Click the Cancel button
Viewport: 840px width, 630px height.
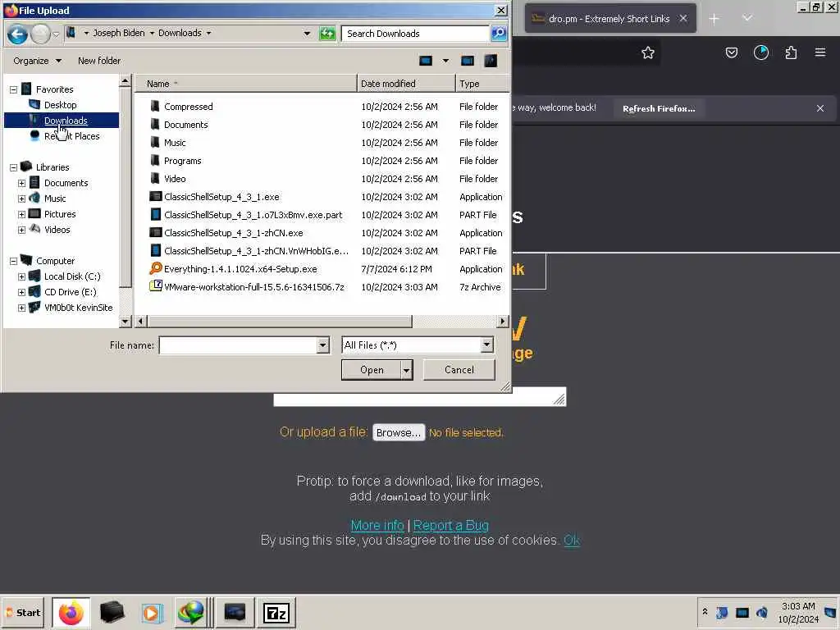[x=459, y=370]
